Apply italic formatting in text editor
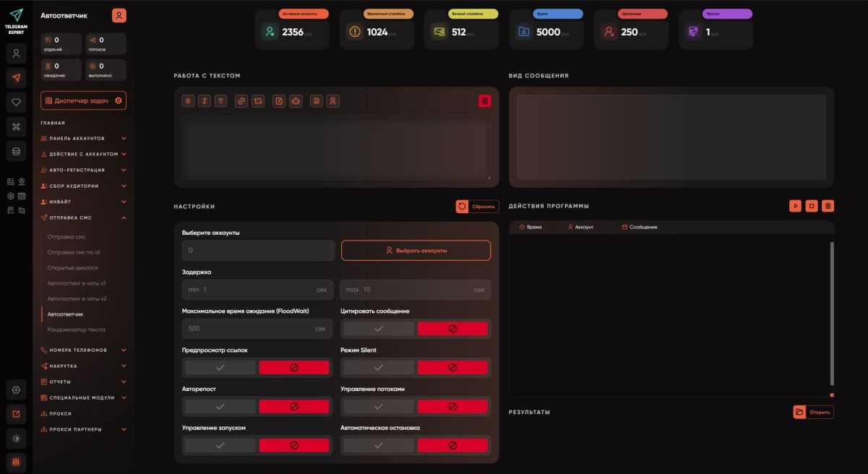The width and height of the screenshot is (868, 474). click(205, 101)
